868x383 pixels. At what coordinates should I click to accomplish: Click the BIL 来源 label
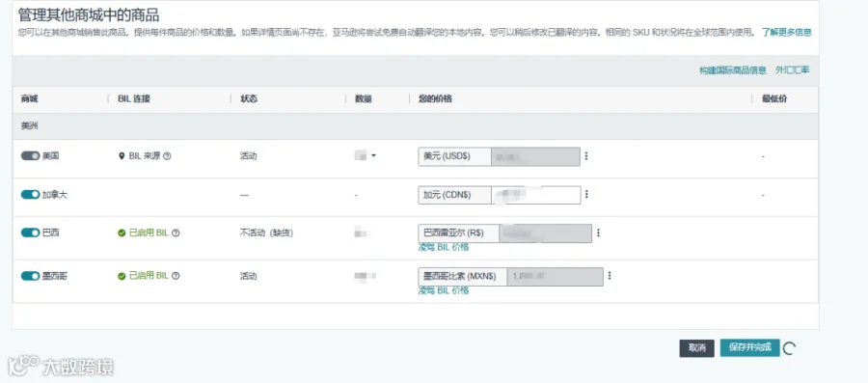click(x=145, y=156)
